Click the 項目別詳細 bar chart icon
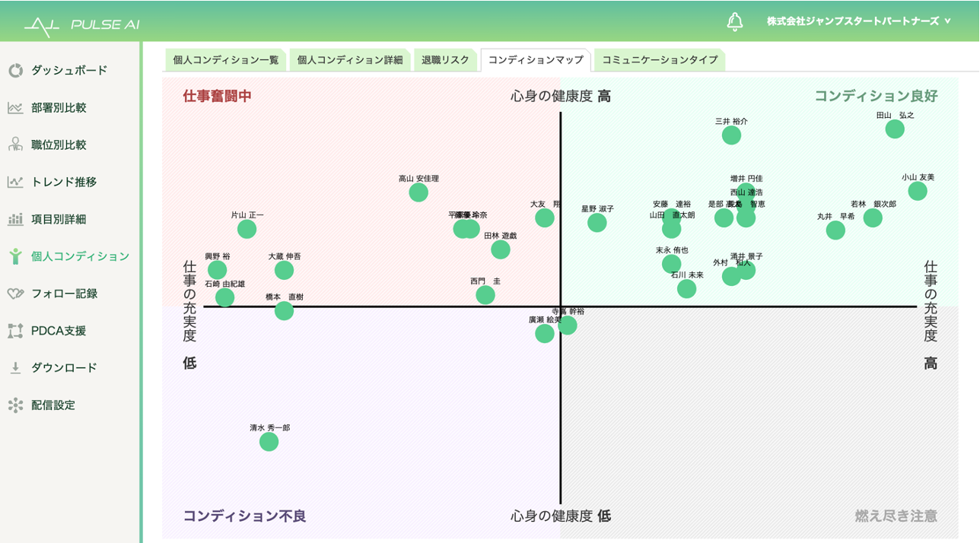 (16, 219)
